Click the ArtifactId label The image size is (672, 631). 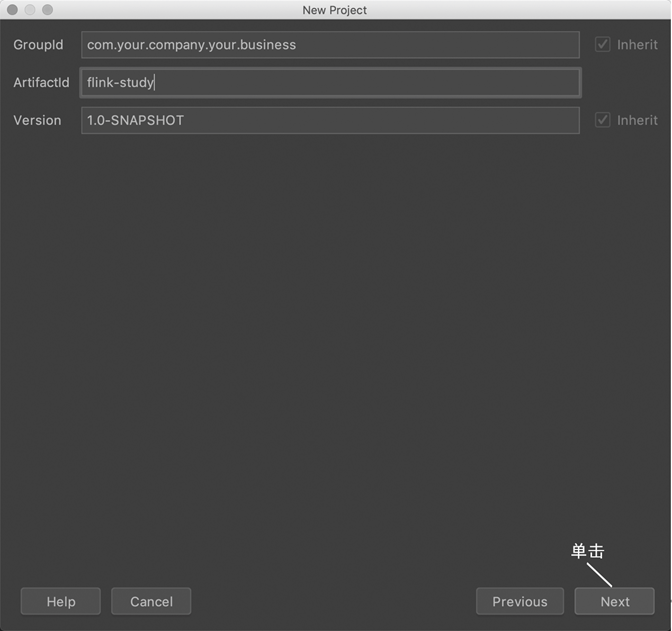click(x=41, y=83)
